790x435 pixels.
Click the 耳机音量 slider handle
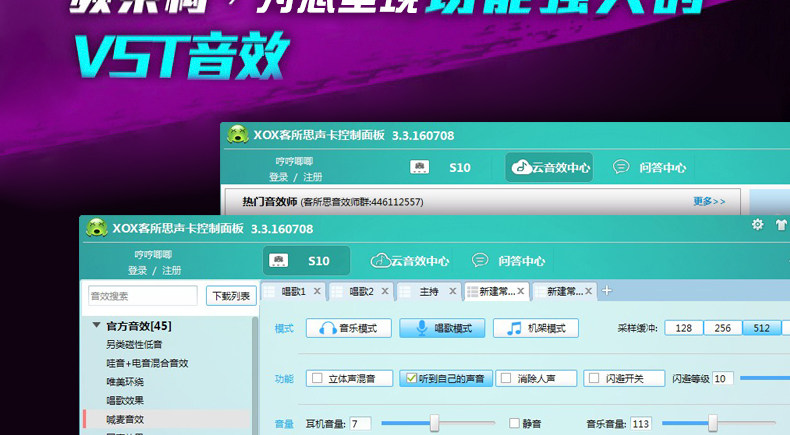pos(434,423)
